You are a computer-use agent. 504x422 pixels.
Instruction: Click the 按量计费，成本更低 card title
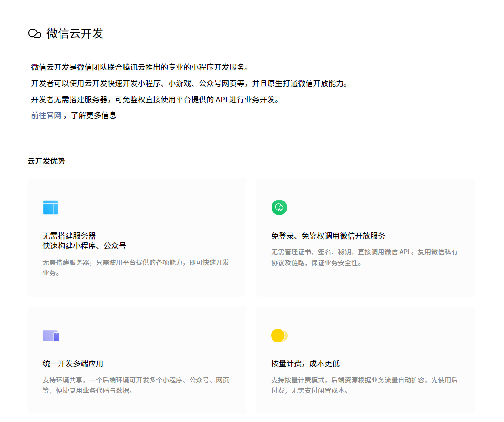click(305, 363)
